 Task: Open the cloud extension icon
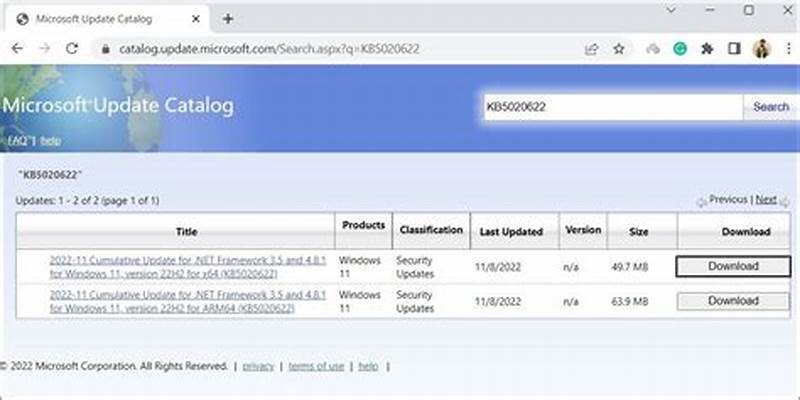coord(653,49)
